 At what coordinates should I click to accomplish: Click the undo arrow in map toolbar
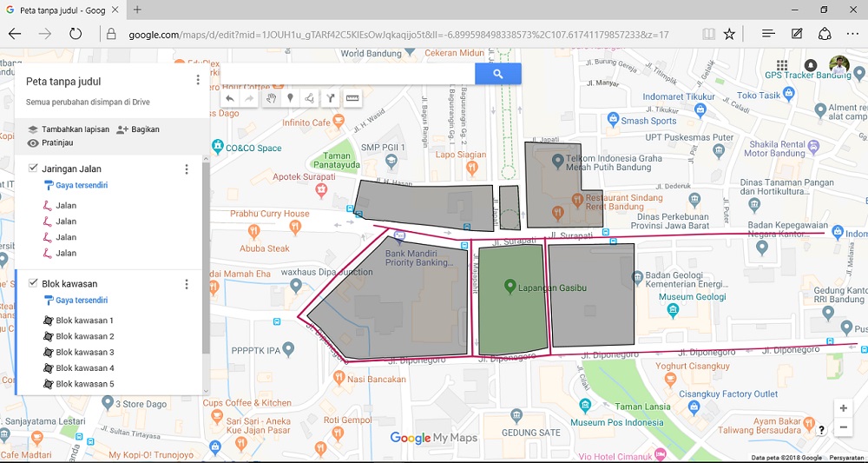[230, 98]
